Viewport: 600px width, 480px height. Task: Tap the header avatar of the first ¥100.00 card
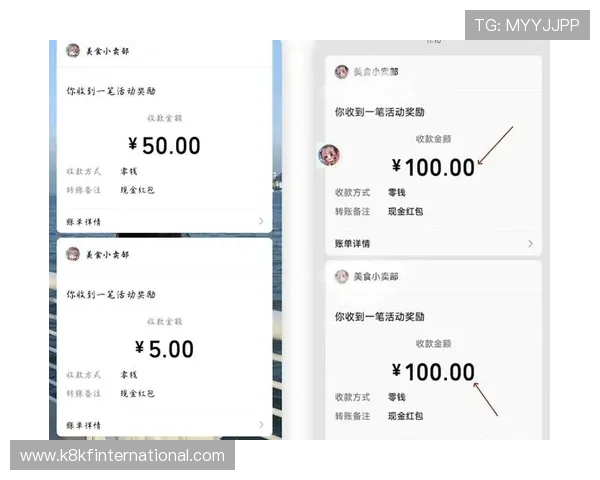click(x=342, y=72)
